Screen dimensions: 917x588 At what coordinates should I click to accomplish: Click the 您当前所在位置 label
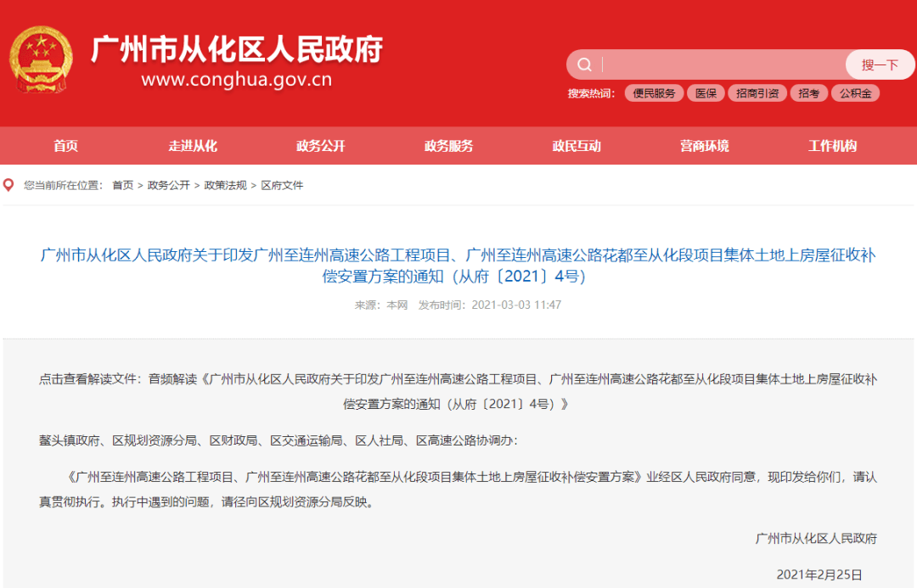pyautogui.click(x=63, y=185)
